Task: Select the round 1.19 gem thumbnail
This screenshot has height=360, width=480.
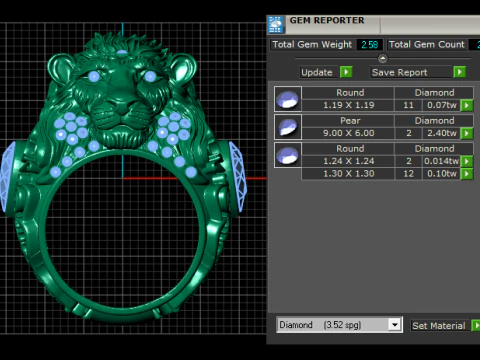Action: (288, 99)
